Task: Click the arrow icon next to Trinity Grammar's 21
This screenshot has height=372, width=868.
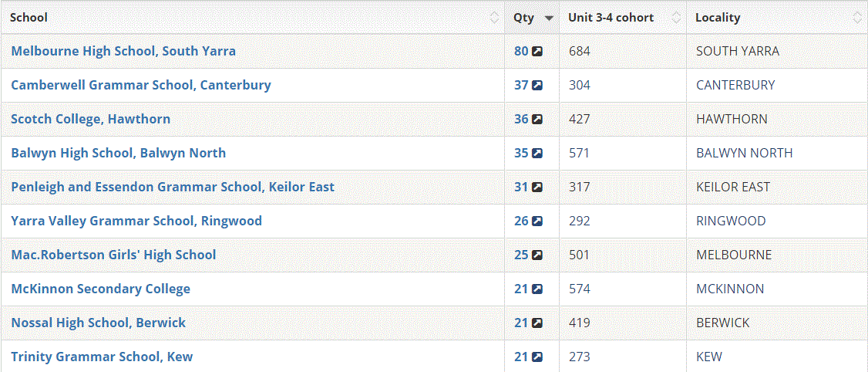Action: click(537, 357)
